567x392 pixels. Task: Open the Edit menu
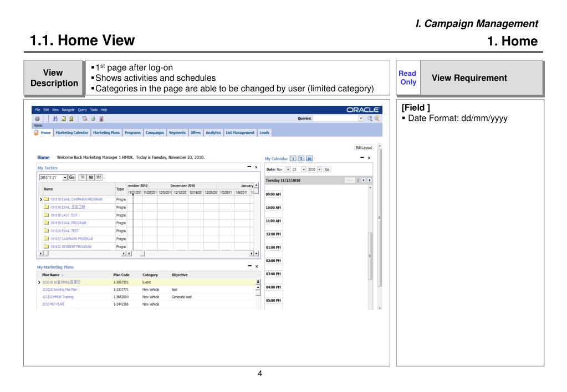[x=47, y=110]
